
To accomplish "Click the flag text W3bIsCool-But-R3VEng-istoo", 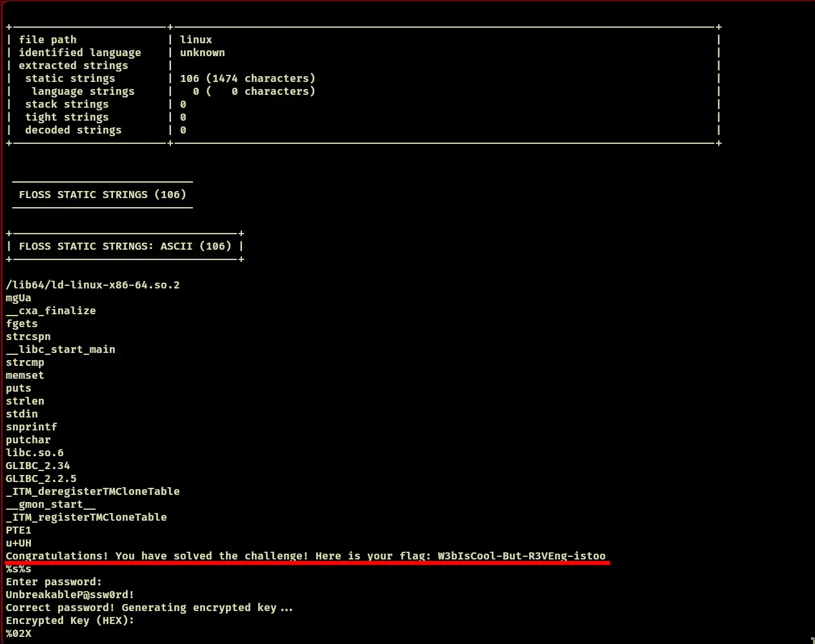I will click(x=521, y=556).
